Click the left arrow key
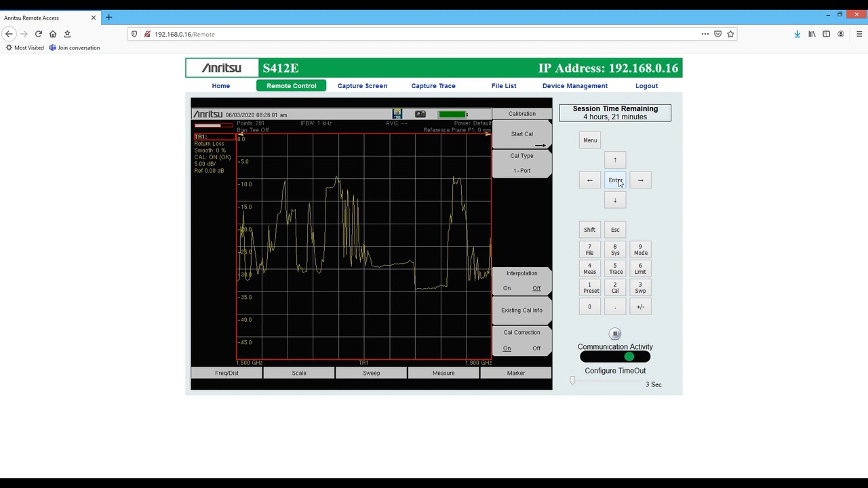The image size is (868, 488). pyautogui.click(x=590, y=180)
